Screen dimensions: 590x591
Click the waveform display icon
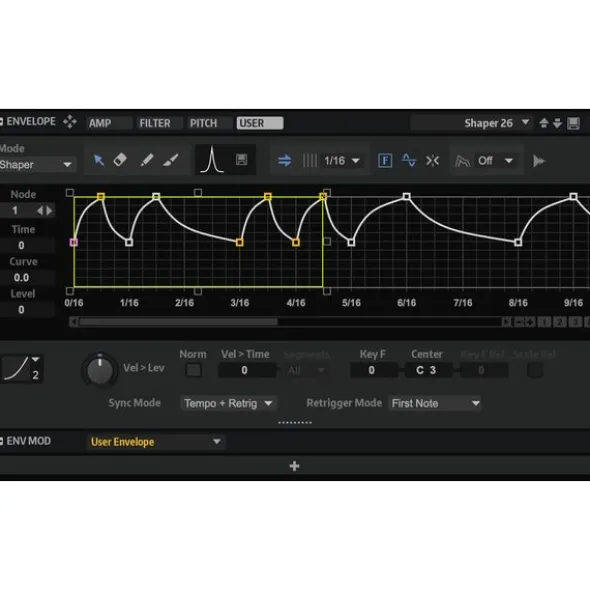point(409,161)
